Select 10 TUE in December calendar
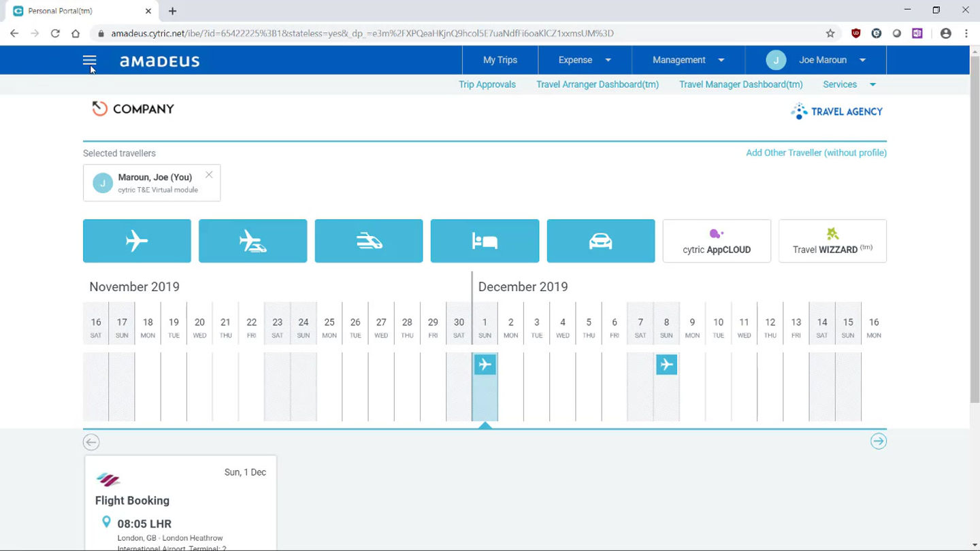The width and height of the screenshot is (980, 551). point(718,327)
